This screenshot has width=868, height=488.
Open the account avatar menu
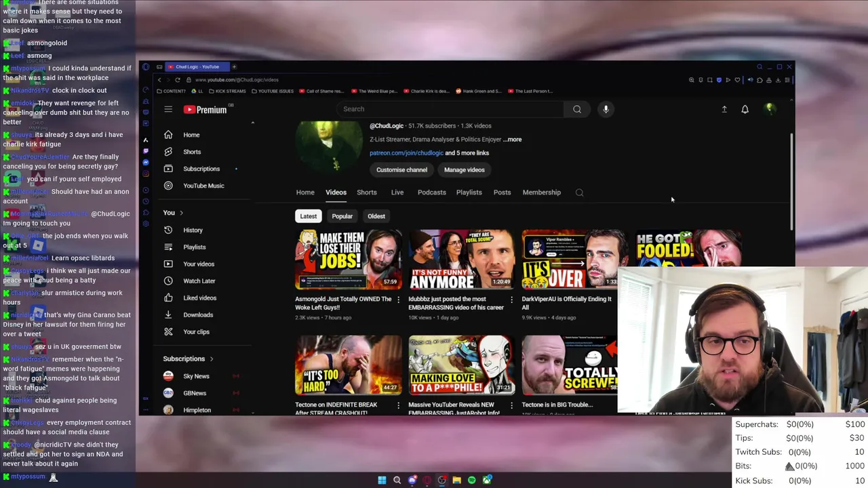click(769, 109)
